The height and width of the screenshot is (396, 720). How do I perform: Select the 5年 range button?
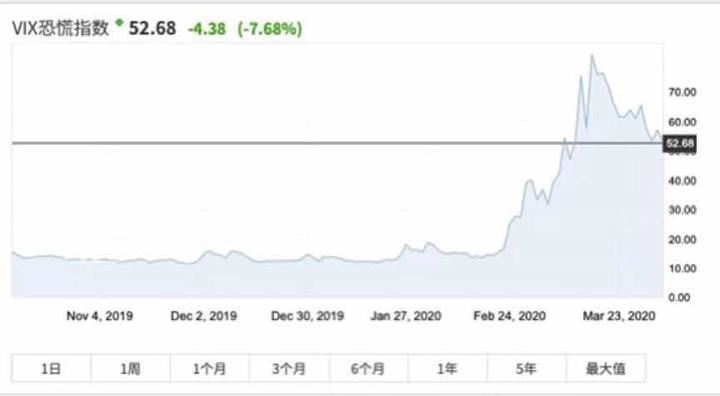[x=527, y=368]
